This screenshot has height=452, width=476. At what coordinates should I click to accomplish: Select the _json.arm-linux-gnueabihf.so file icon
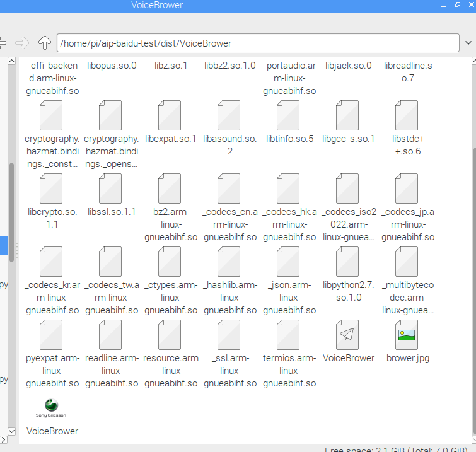pyautogui.click(x=288, y=262)
